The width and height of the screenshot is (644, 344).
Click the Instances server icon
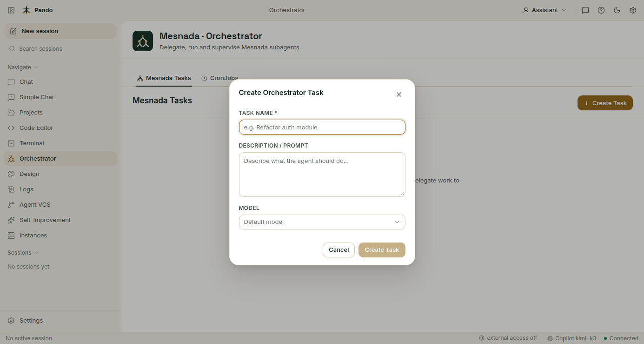pyautogui.click(x=11, y=236)
